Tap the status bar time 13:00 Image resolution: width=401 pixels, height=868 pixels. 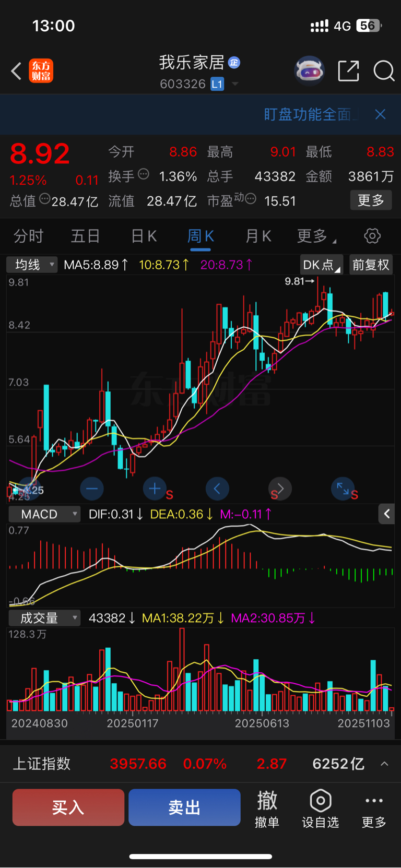(54, 26)
